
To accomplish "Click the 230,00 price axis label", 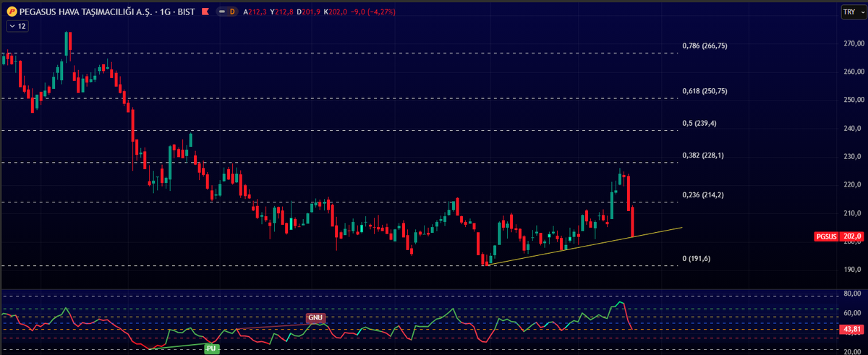I will (854, 156).
